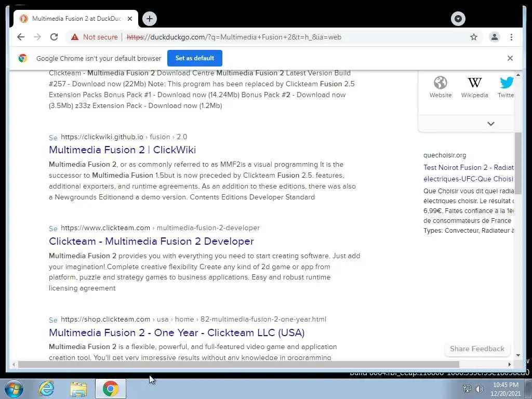This screenshot has height=399, width=532.
Task: Open Multimedia Fusion 2 | ClickWiki result
Action: pyautogui.click(x=122, y=150)
